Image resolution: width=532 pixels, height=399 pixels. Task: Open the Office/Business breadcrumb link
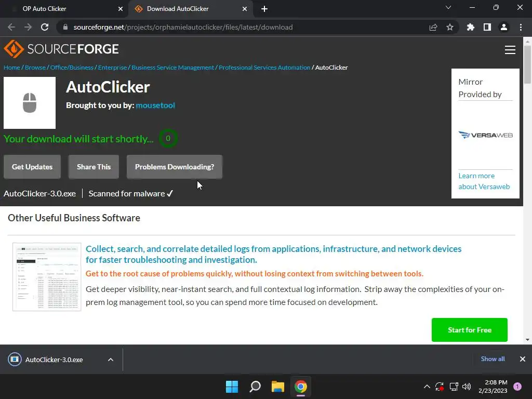click(72, 68)
